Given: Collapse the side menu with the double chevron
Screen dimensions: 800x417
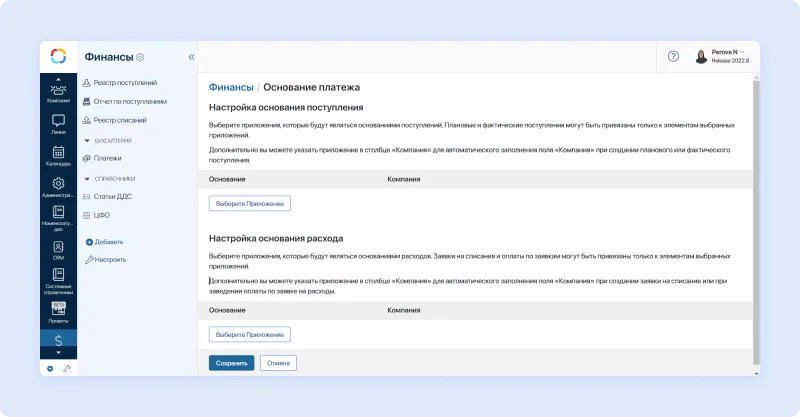Looking at the screenshot, I should (x=191, y=57).
